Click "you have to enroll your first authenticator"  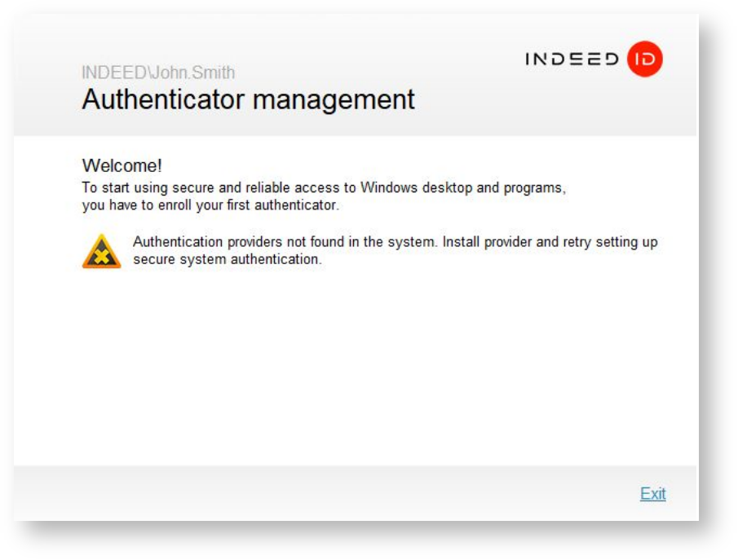[210, 205]
